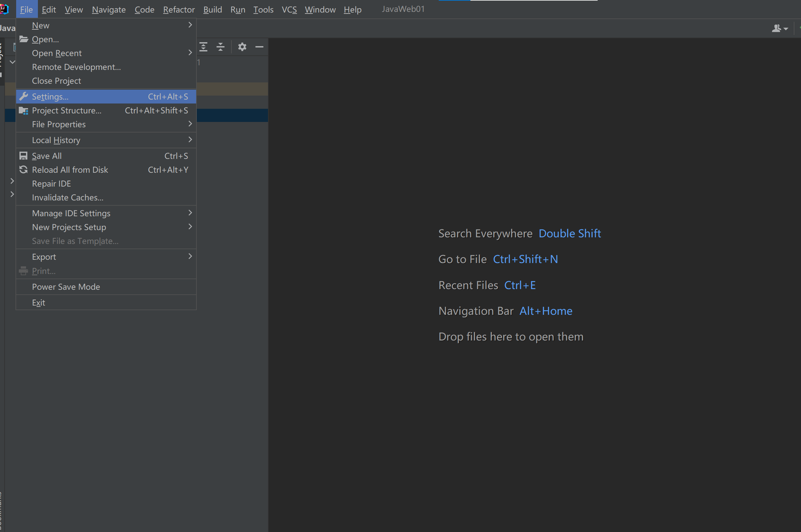Click the Collapse All icon in Project toolbar
This screenshot has width=801, height=532.
[x=221, y=47]
